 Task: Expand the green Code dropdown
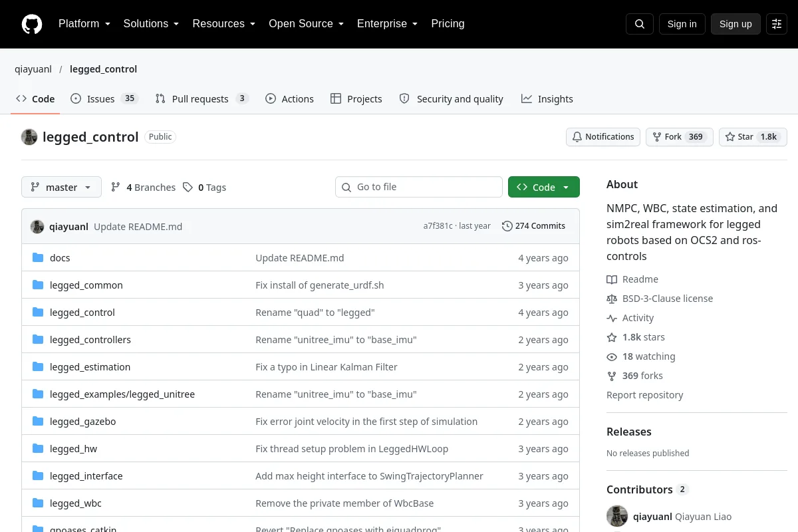click(544, 188)
